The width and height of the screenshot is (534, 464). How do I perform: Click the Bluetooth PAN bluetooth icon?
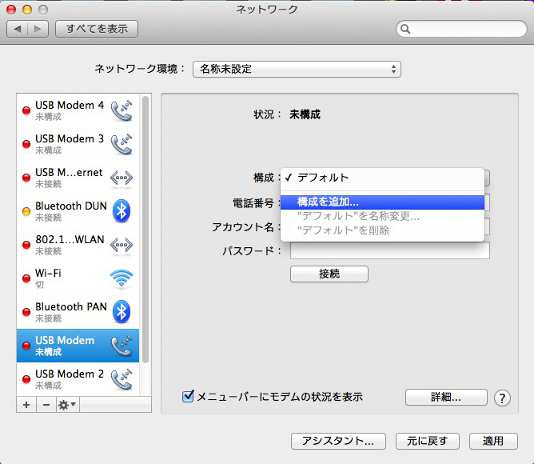pos(121,311)
